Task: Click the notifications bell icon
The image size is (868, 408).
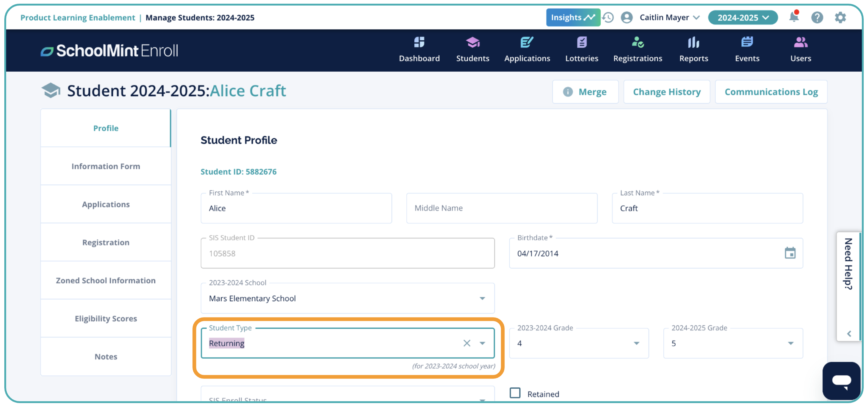Action: coord(794,17)
